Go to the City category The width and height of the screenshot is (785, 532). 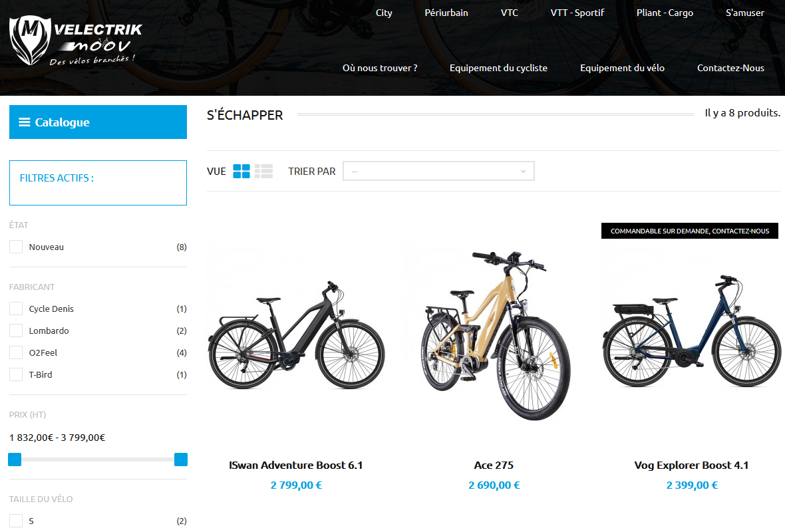(384, 13)
